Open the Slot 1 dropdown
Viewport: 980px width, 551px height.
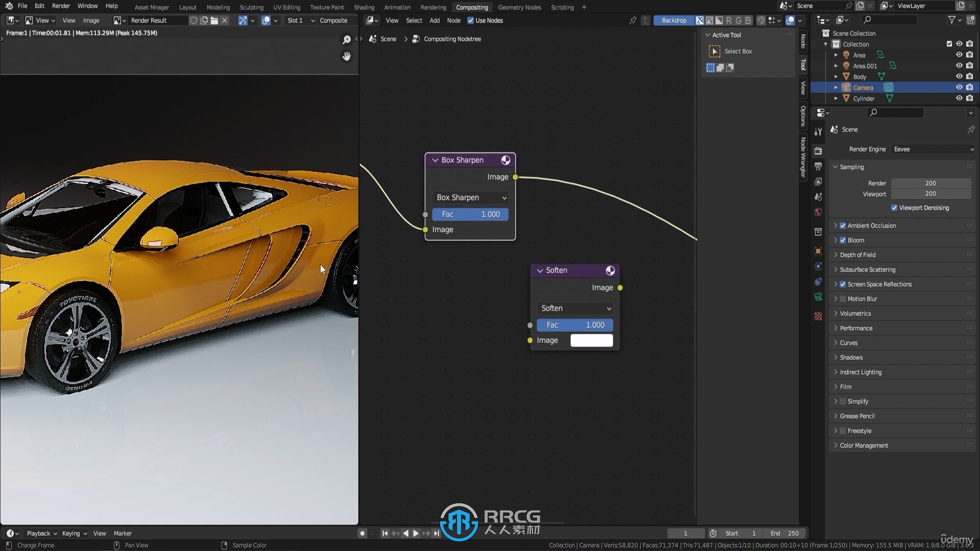pyautogui.click(x=300, y=20)
